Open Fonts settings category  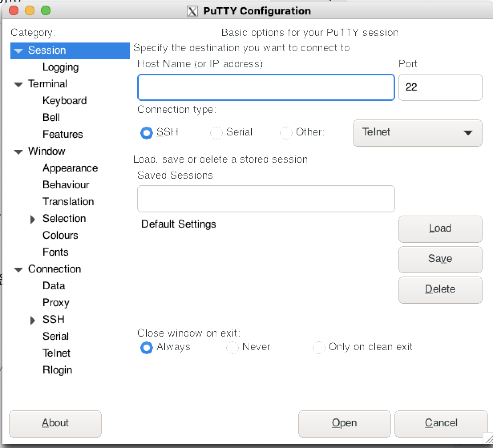[55, 252]
